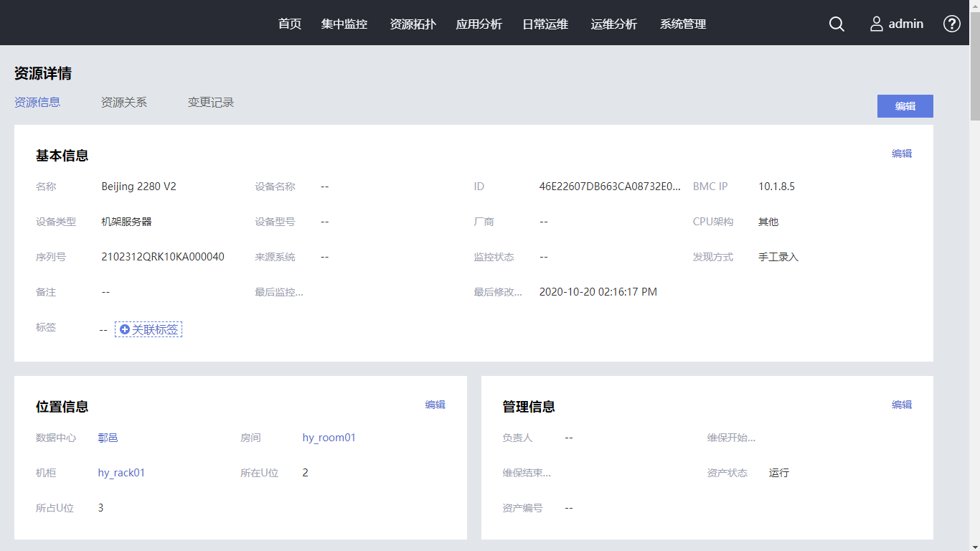Open the 首页 menu
The width and height of the screenshot is (980, 551).
pyautogui.click(x=290, y=24)
